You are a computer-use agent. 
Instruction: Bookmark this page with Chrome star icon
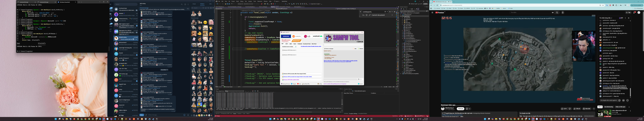603,5
